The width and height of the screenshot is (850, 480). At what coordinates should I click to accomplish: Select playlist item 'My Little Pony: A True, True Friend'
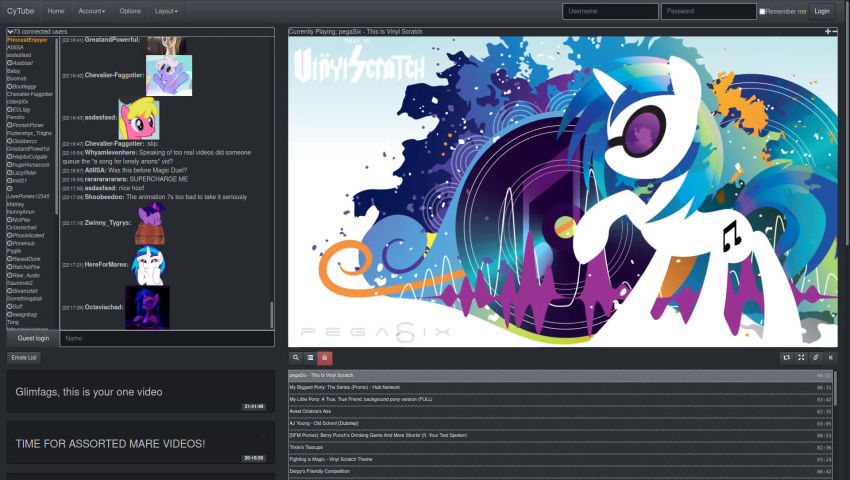pyautogui.click(x=561, y=399)
